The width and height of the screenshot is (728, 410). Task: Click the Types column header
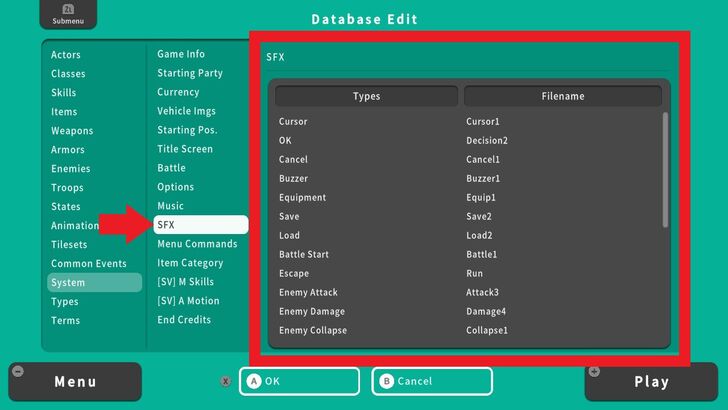[366, 96]
